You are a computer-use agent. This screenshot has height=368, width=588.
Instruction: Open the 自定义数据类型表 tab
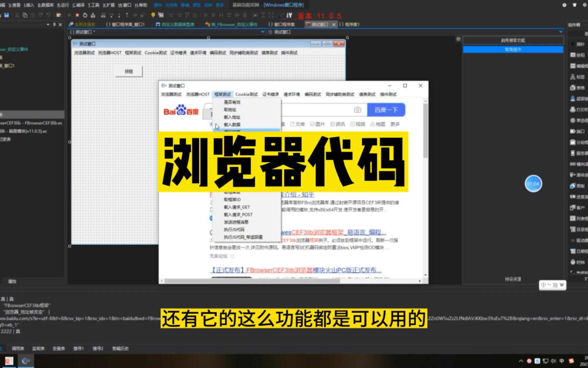coord(175,25)
